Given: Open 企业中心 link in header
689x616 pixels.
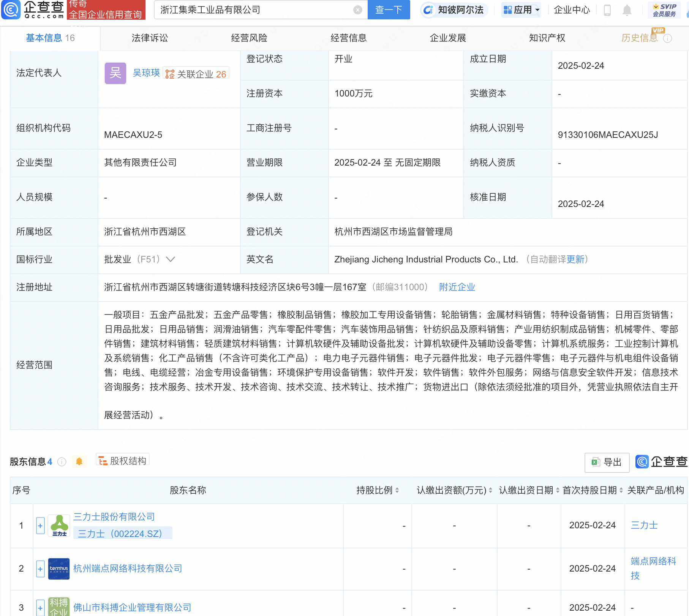Looking at the screenshot, I should [x=572, y=10].
